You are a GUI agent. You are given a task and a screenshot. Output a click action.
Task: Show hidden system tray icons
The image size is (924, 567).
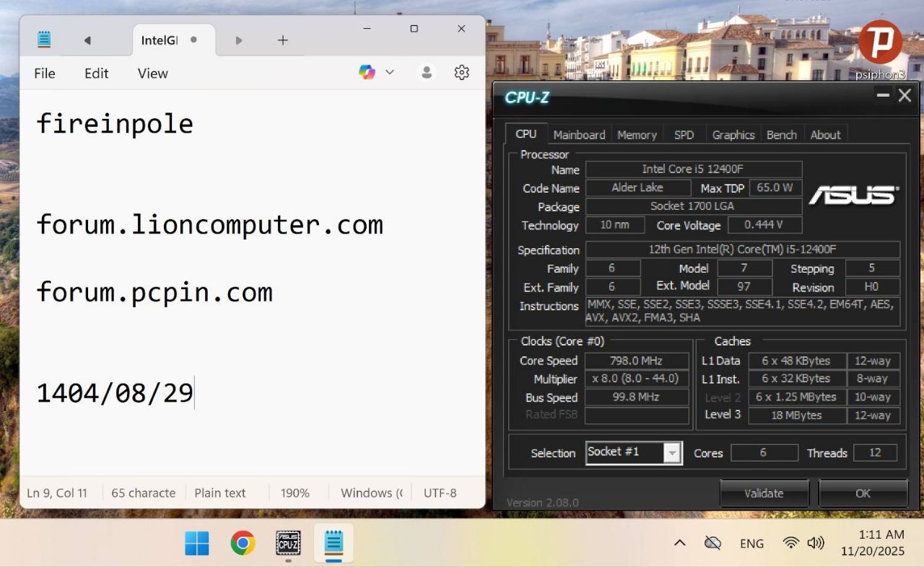click(x=679, y=543)
